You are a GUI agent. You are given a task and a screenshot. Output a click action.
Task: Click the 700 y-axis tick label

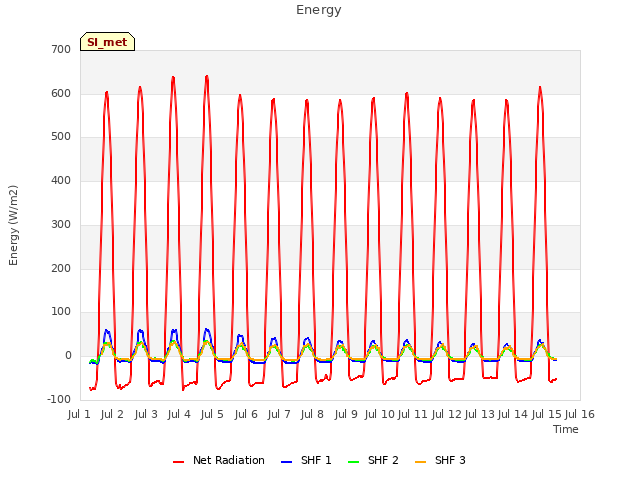coord(61,50)
